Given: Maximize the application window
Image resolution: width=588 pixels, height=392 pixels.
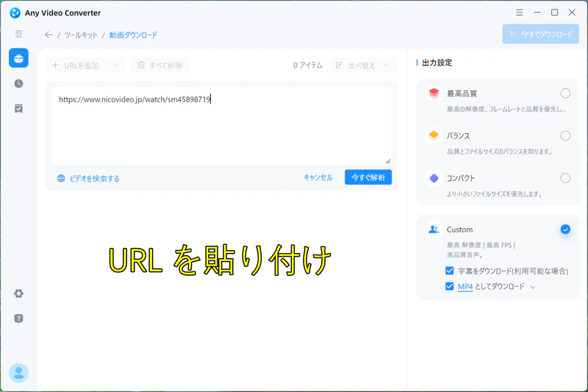Looking at the screenshot, I should point(554,13).
